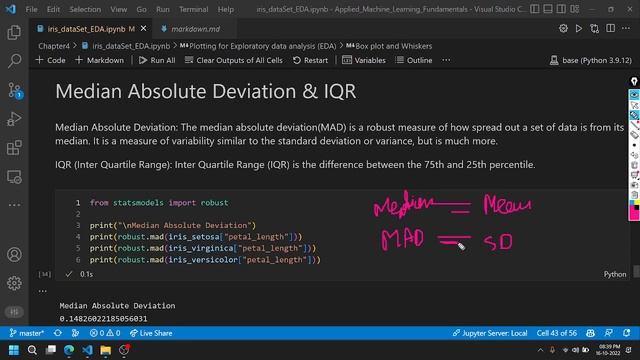Show additional activity bar views ellipsis

click(x=14, y=205)
